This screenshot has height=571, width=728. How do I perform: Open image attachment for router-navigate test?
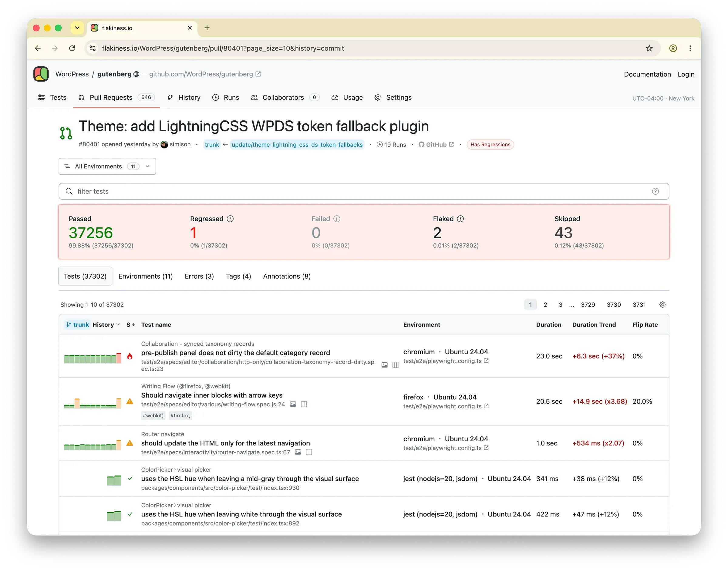tap(298, 452)
